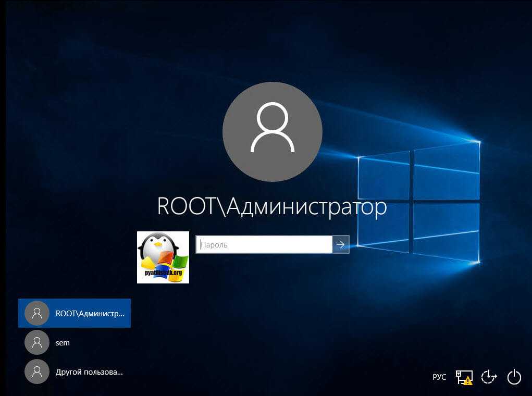Click the password input field
532x396 pixels.
(264, 244)
